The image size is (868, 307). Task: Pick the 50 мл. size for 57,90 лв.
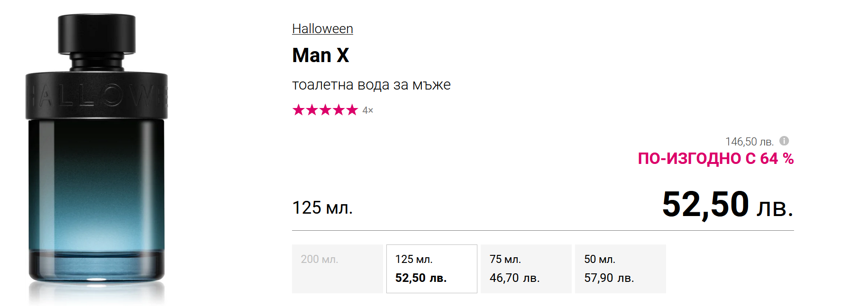620,269
